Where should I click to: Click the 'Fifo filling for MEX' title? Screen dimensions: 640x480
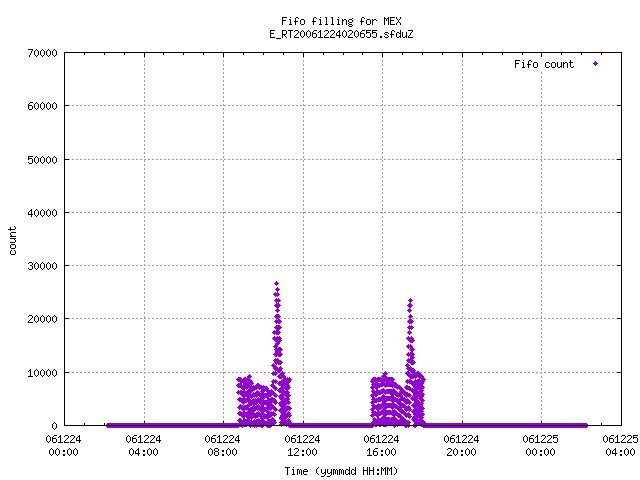pos(341,21)
